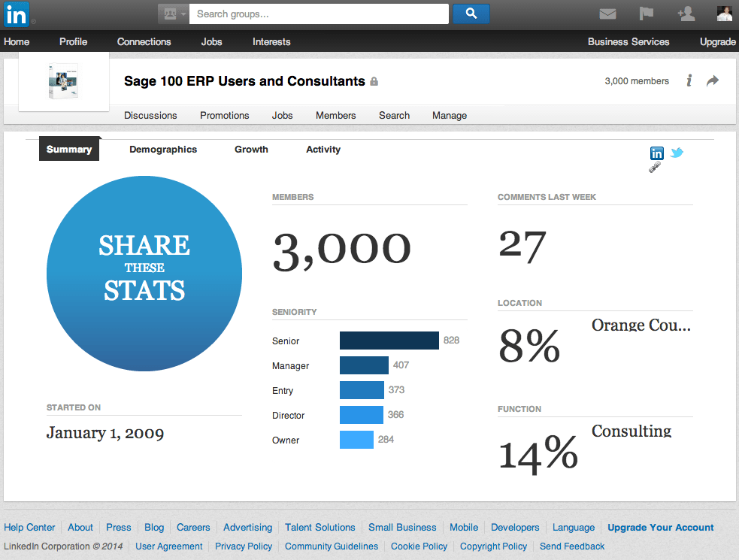Open the Manage group tab
The height and width of the screenshot is (560, 739).
pyautogui.click(x=450, y=116)
